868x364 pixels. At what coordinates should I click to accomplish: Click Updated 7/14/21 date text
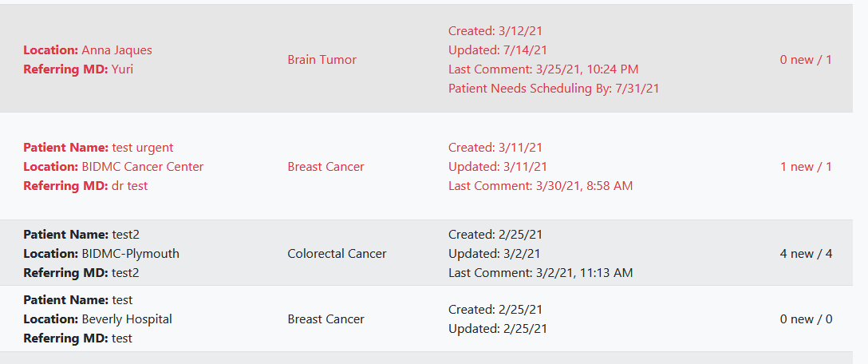click(x=498, y=49)
